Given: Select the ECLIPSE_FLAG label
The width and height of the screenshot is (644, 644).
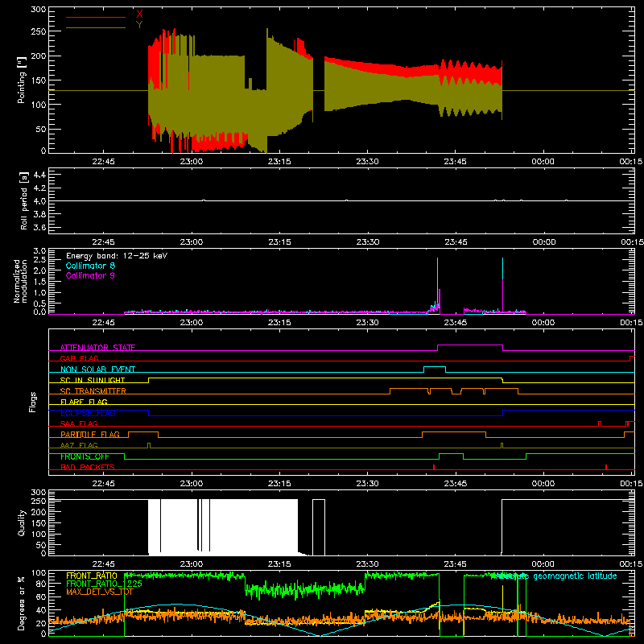Looking at the screenshot, I should 88,413.
